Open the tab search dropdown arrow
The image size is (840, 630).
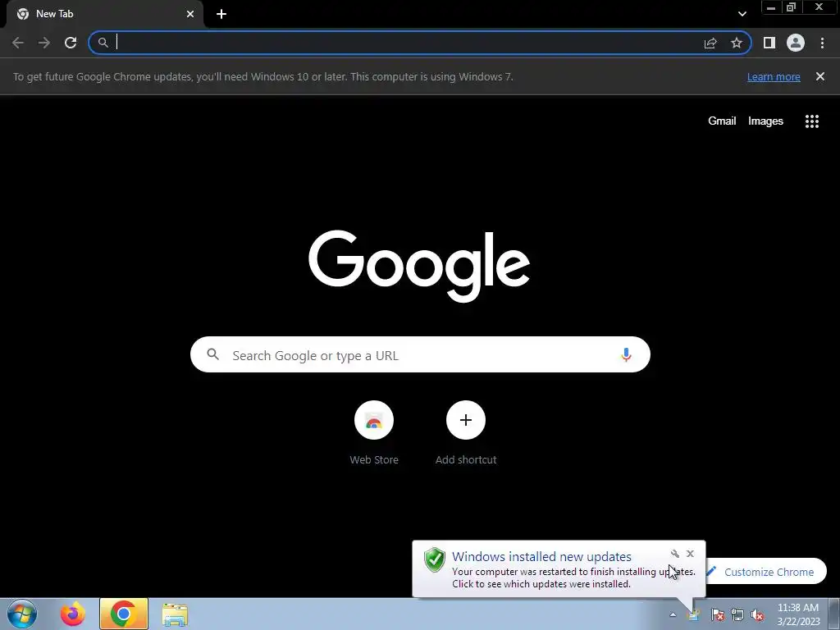tap(742, 14)
